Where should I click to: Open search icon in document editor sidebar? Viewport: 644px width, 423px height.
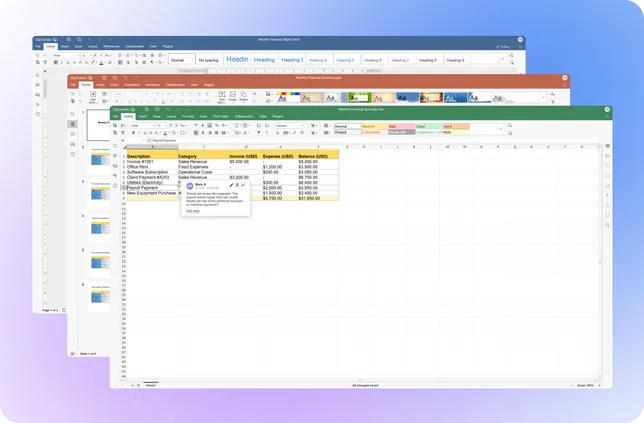click(37, 75)
